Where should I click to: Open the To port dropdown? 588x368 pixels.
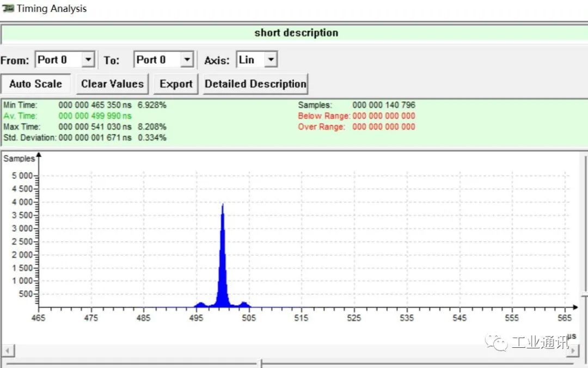(x=187, y=60)
